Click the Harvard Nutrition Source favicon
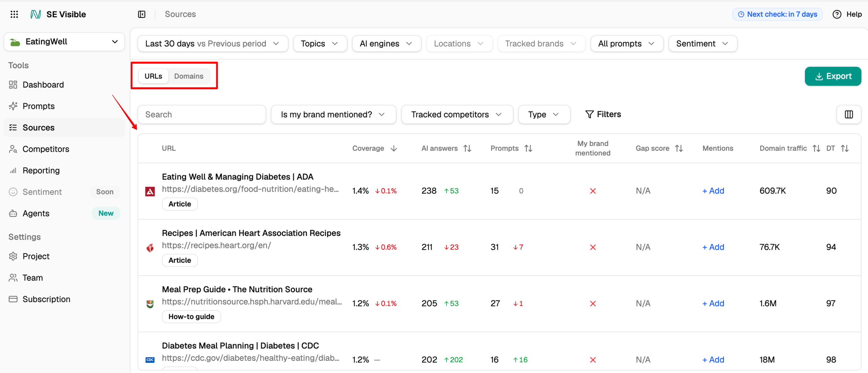Viewport: 868px width, 373px height. [x=150, y=304]
